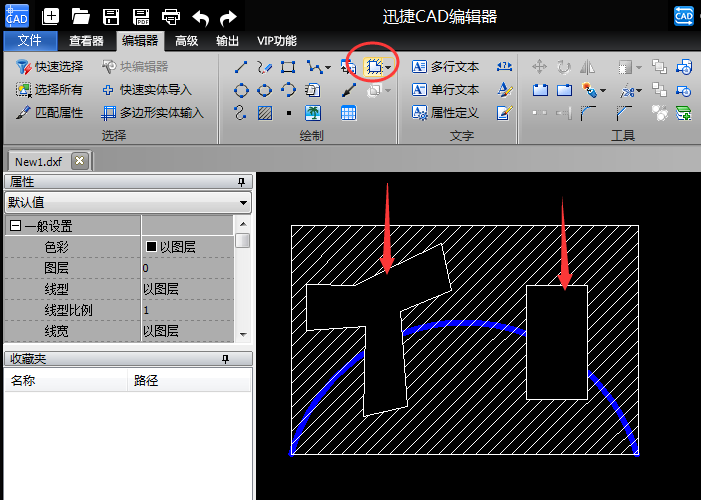Select the Line drawing tool
Screen dimensions: 701x500
[x=241, y=67]
